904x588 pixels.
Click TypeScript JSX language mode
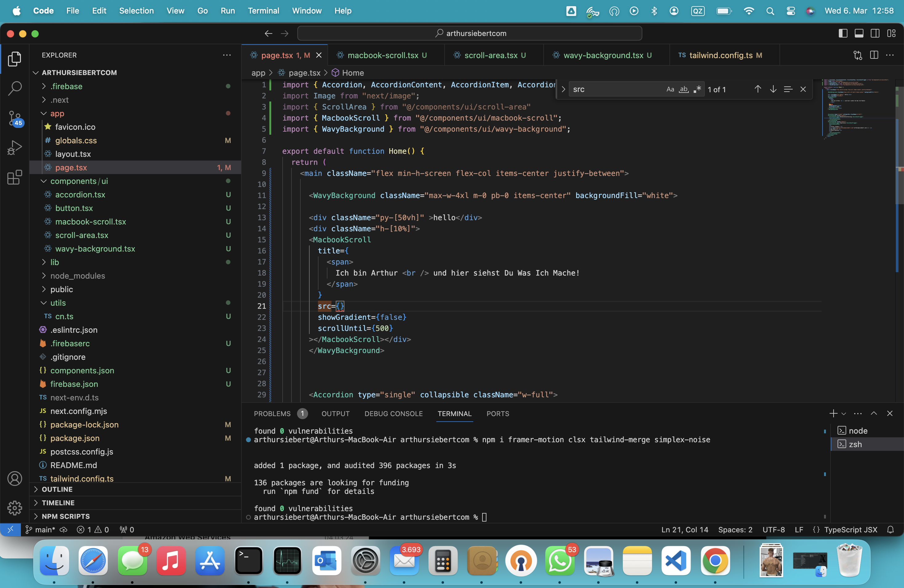(850, 530)
